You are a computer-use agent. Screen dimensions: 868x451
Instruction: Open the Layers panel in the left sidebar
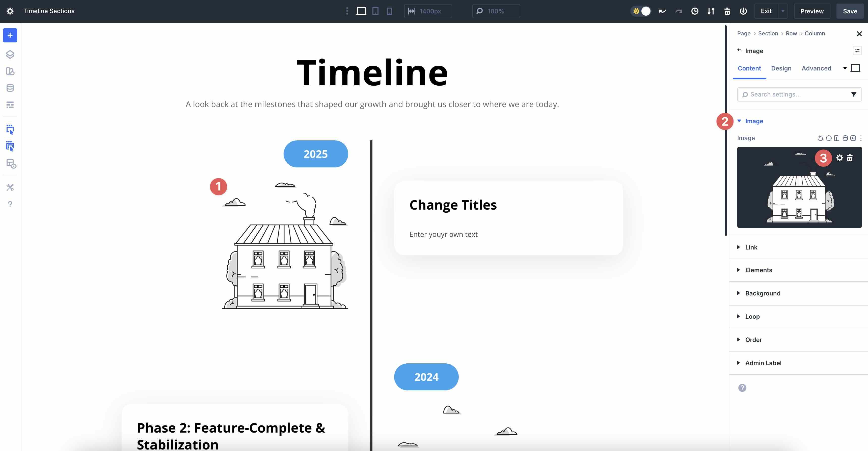click(10, 54)
